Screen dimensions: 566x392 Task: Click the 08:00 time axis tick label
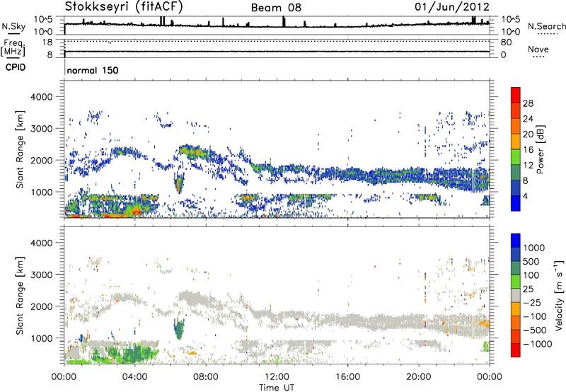[205, 377]
